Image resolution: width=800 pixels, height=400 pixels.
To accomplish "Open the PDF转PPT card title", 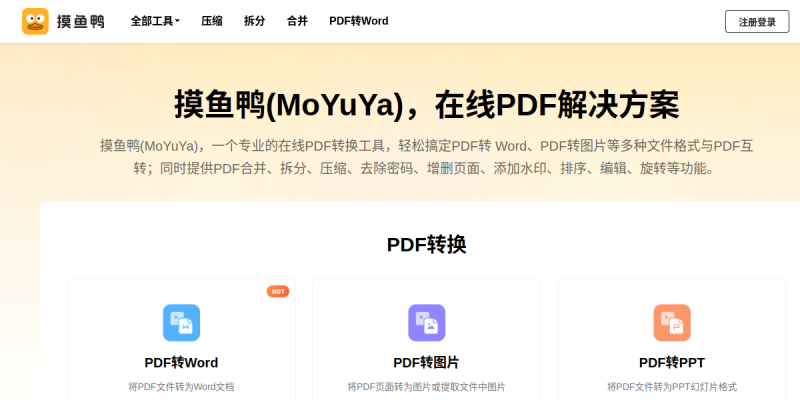I will [672, 363].
